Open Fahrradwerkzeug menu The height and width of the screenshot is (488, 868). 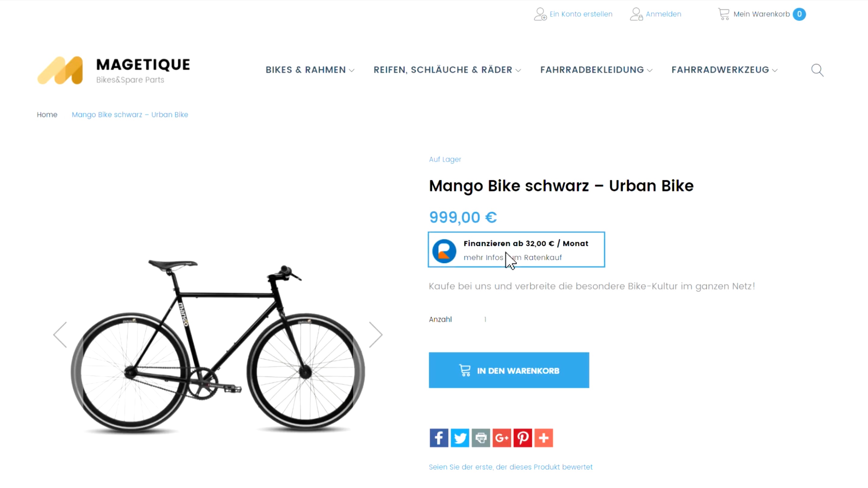(725, 70)
